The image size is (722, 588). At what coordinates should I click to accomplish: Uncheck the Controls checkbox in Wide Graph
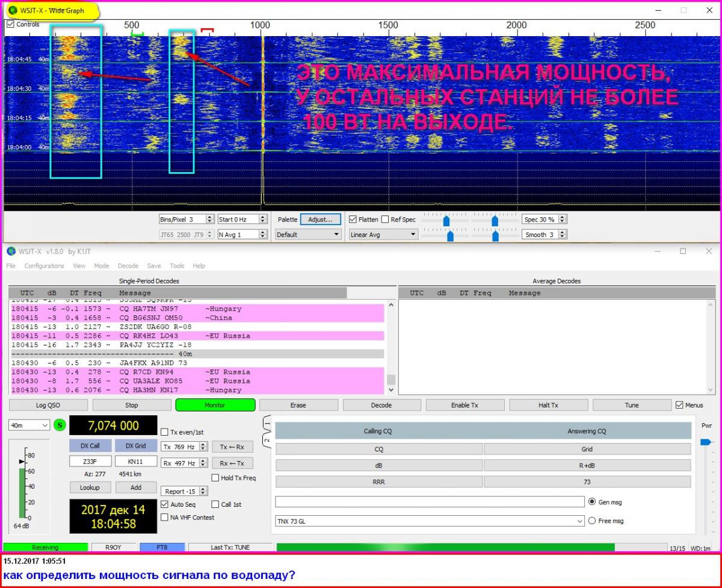point(10,25)
